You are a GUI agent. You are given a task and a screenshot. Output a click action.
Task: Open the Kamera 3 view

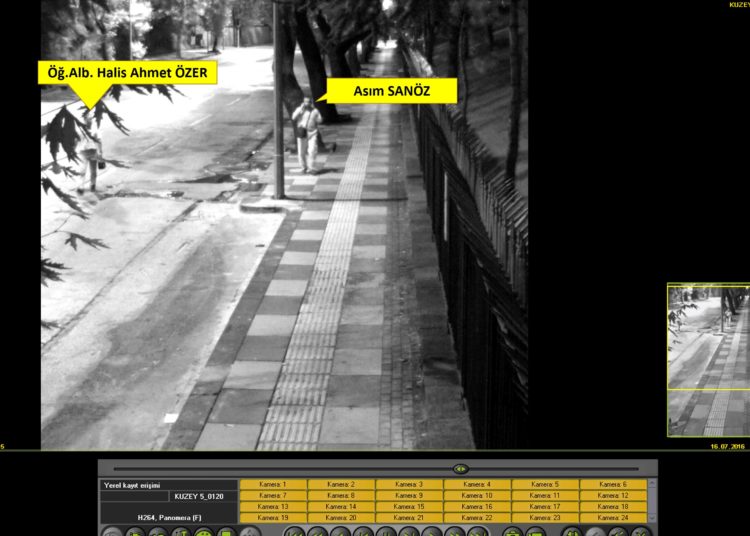tap(409, 484)
